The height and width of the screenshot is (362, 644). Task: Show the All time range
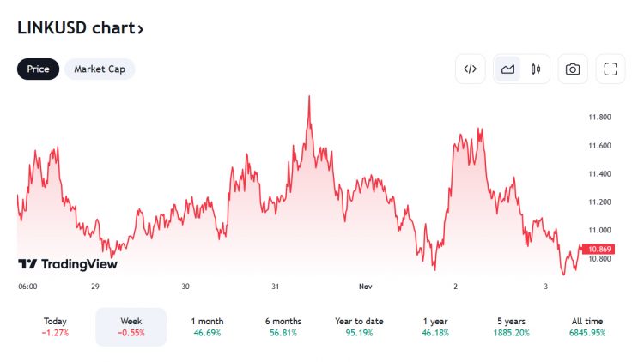587,327
